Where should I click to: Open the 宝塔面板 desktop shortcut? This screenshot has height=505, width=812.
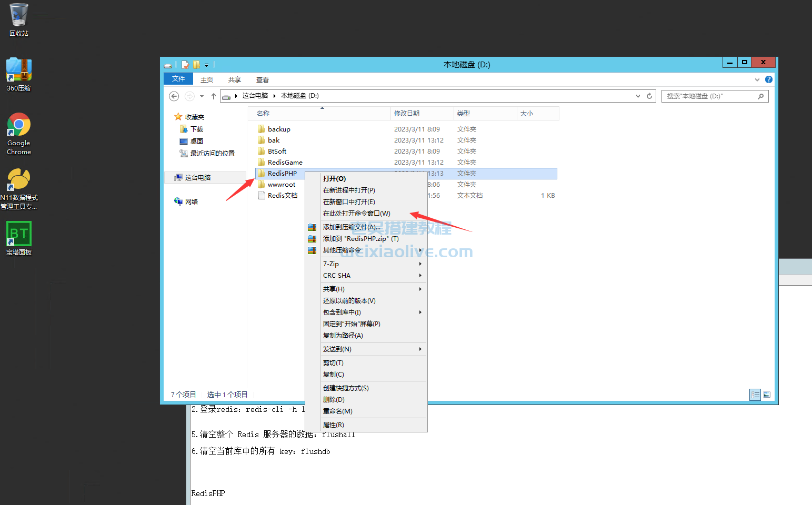pyautogui.click(x=18, y=237)
